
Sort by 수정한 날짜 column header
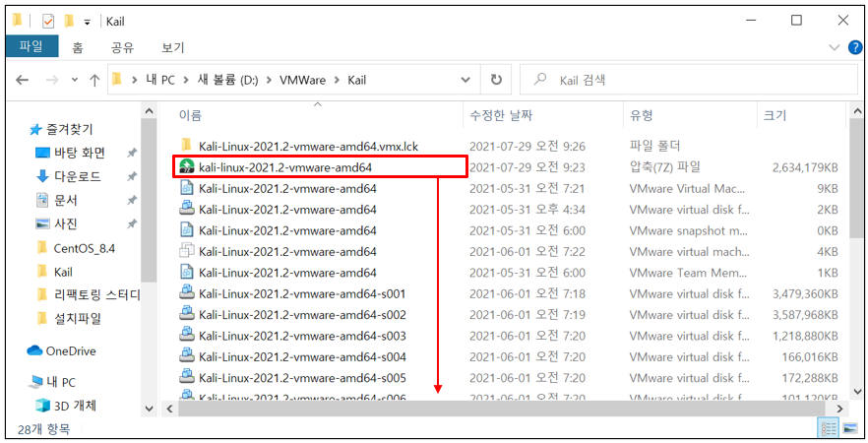[501, 115]
